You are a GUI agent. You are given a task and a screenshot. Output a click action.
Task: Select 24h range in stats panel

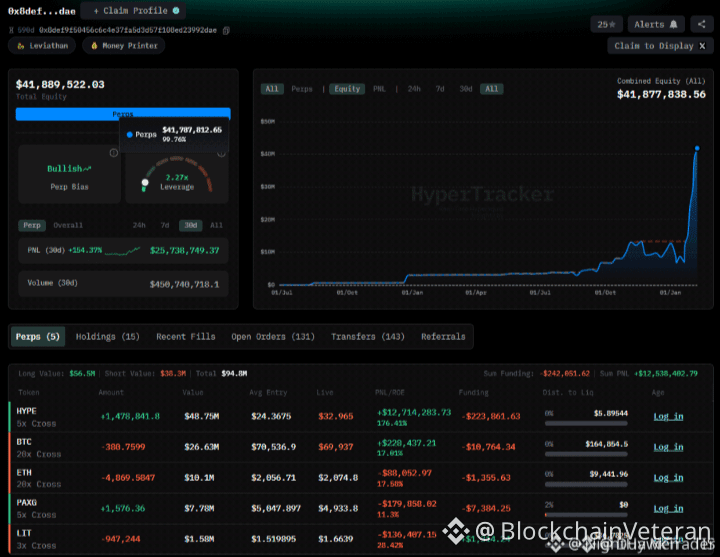(x=139, y=225)
